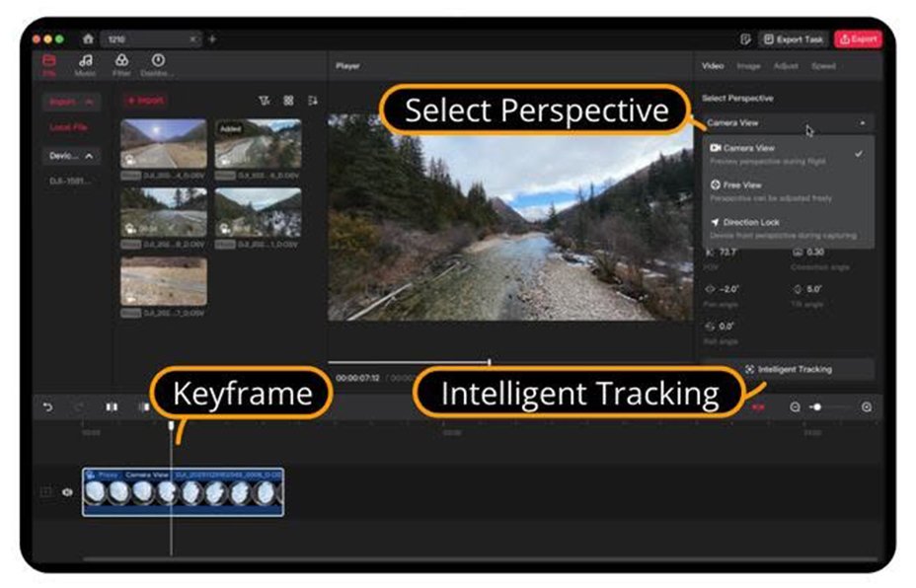The height and width of the screenshot is (588, 916).
Task: Expand the Import section in sidebar
Action: click(x=71, y=102)
